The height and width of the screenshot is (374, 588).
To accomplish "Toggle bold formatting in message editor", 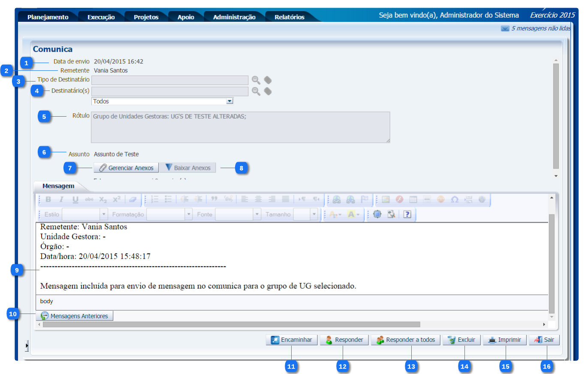I will [x=48, y=199].
